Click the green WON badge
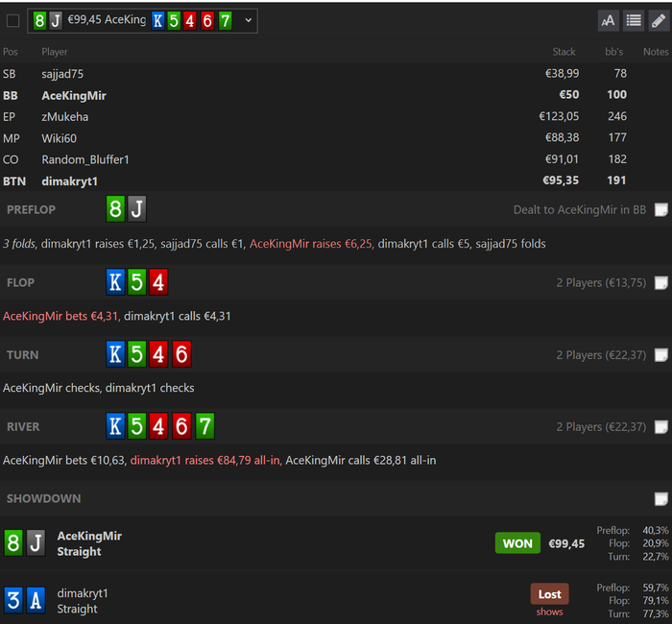The image size is (672, 624). (x=517, y=543)
